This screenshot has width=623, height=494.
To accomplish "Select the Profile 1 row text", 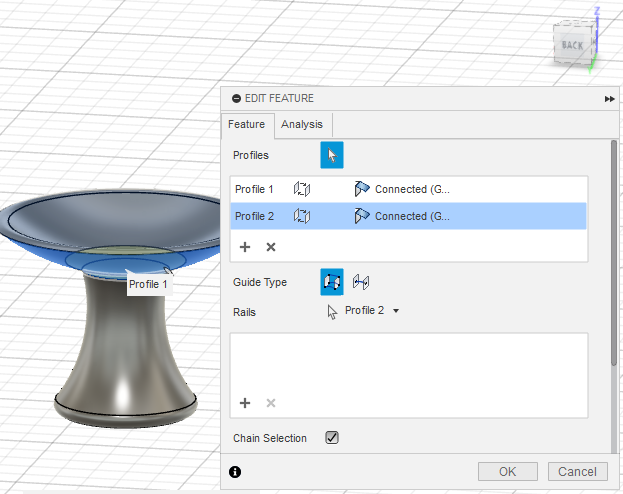I will (254, 189).
